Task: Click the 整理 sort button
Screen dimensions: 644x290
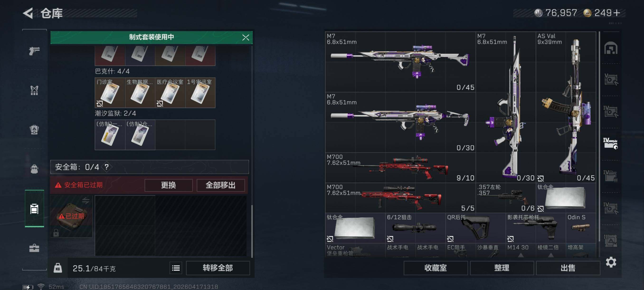Action: pos(502,268)
